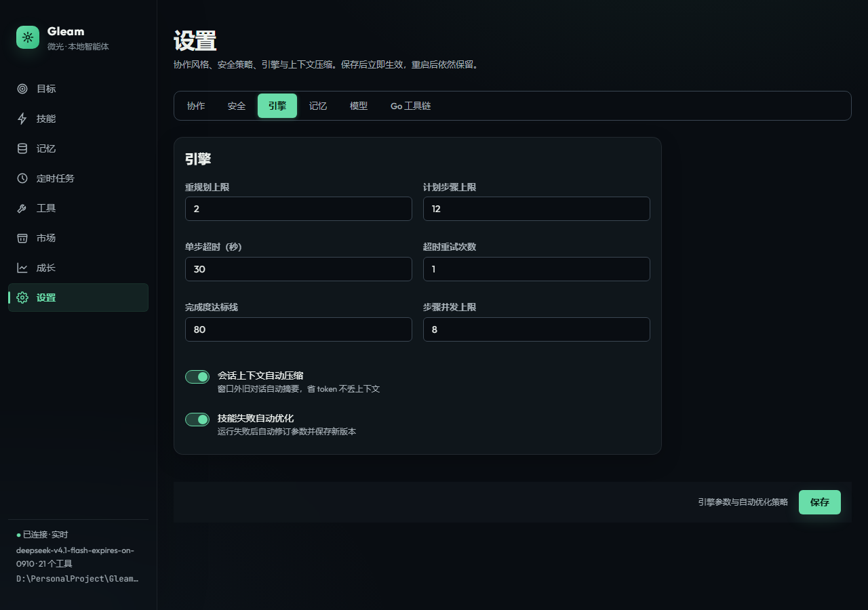Navigate to 市场 in the sidebar
868x610 pixels.
[x=78, y=238]
